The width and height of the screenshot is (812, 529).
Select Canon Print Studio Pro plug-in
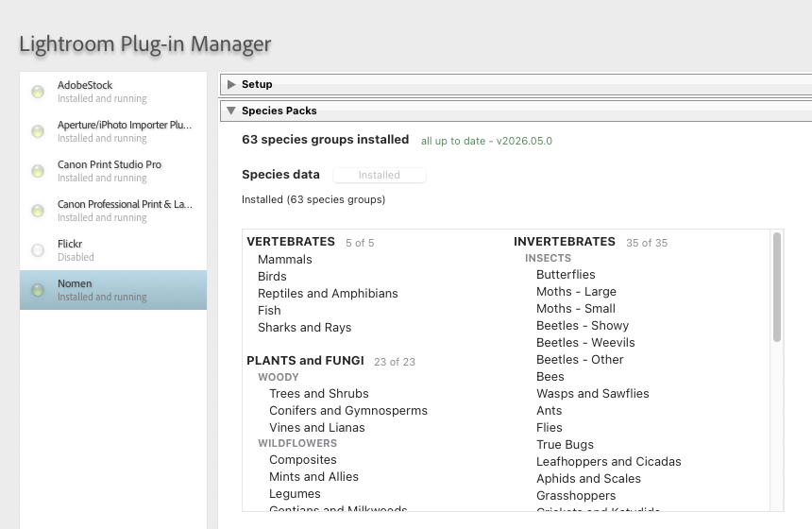113,171
